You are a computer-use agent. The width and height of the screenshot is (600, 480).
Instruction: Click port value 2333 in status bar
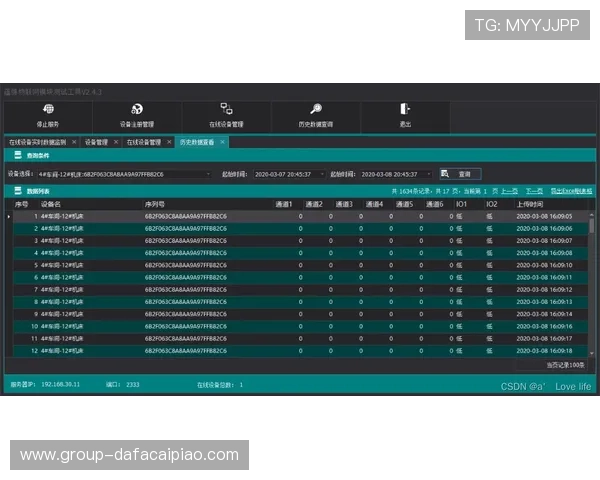coord(133,385)
